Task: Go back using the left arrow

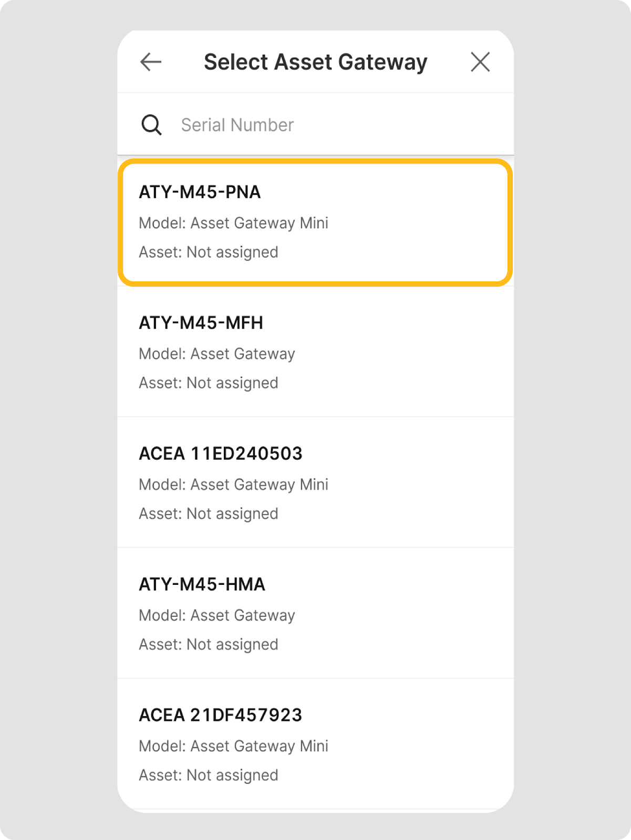Action: [x=151, y=62]
